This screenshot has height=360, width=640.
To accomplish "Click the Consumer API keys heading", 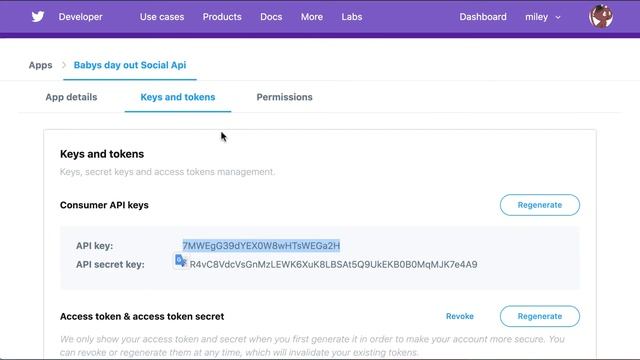I will pyautogui.click(x=104, y=205).
